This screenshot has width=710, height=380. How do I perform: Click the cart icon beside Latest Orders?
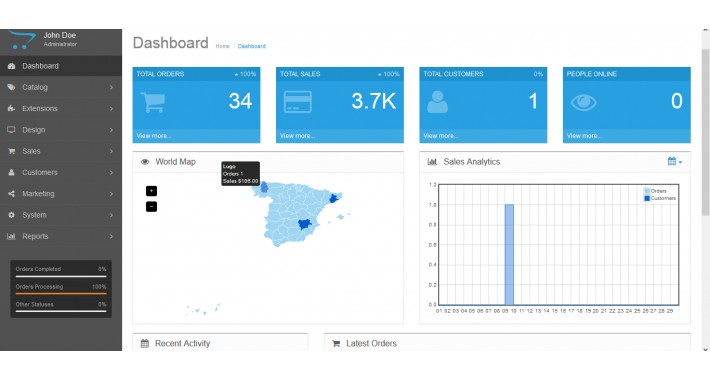tap(336, 344)
